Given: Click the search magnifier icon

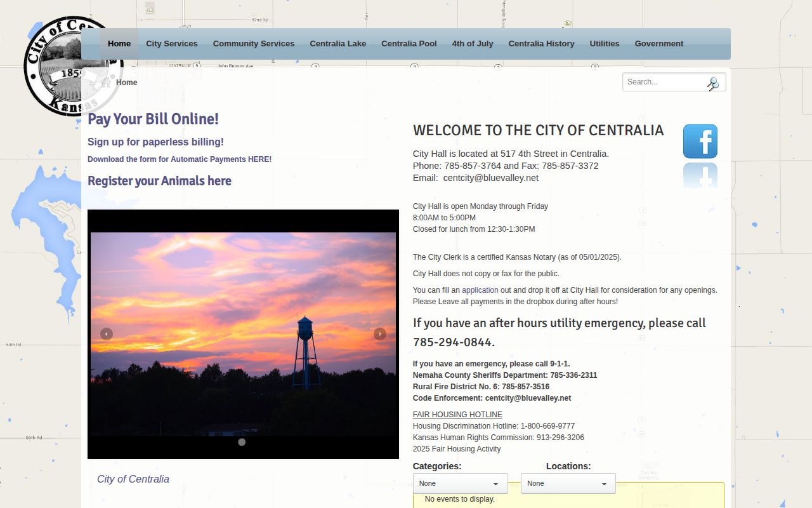Looking at the screenshot, I should click(x=713, y=83).
